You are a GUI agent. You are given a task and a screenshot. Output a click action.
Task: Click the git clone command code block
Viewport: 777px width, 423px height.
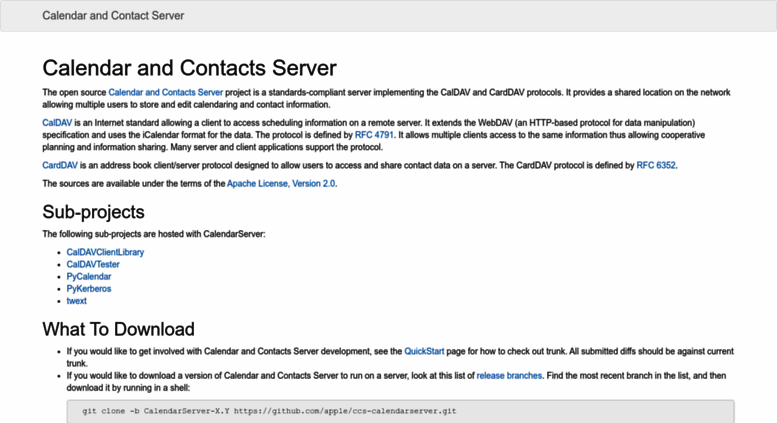coord(400,411)
